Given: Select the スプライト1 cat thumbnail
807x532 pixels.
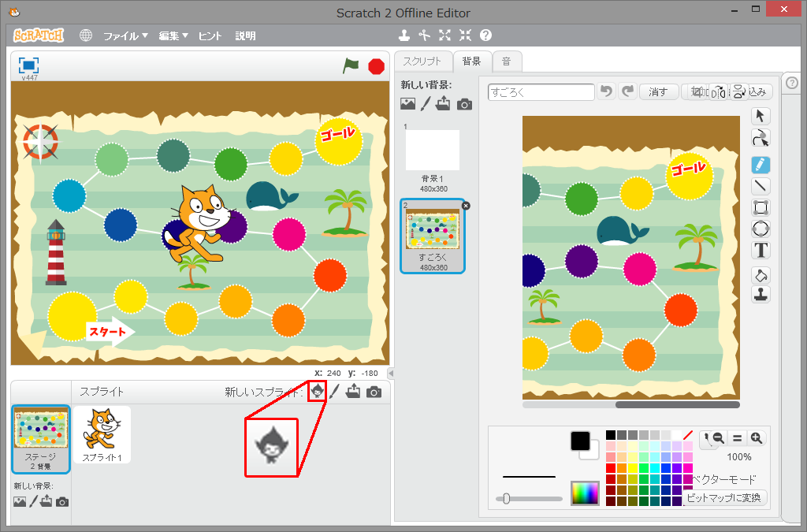Looking at the screenshot, I should point(102,435).
